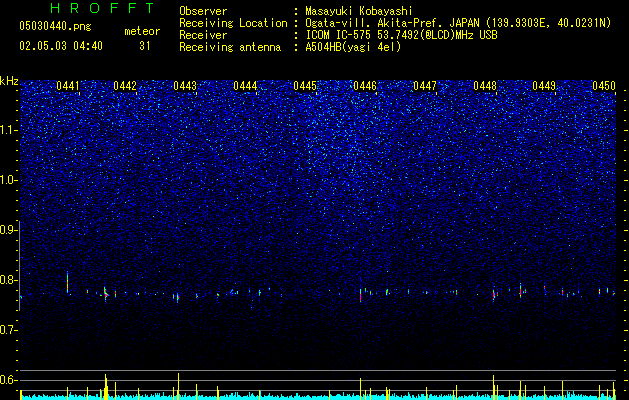The image size is (629, 400).
Task: Select the filename 05030440.png
Action: 55,26
